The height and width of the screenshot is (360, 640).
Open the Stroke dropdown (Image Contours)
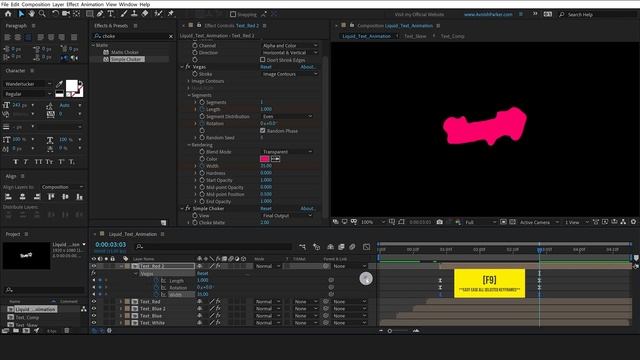pyautogui.click(x=289, y=74)
